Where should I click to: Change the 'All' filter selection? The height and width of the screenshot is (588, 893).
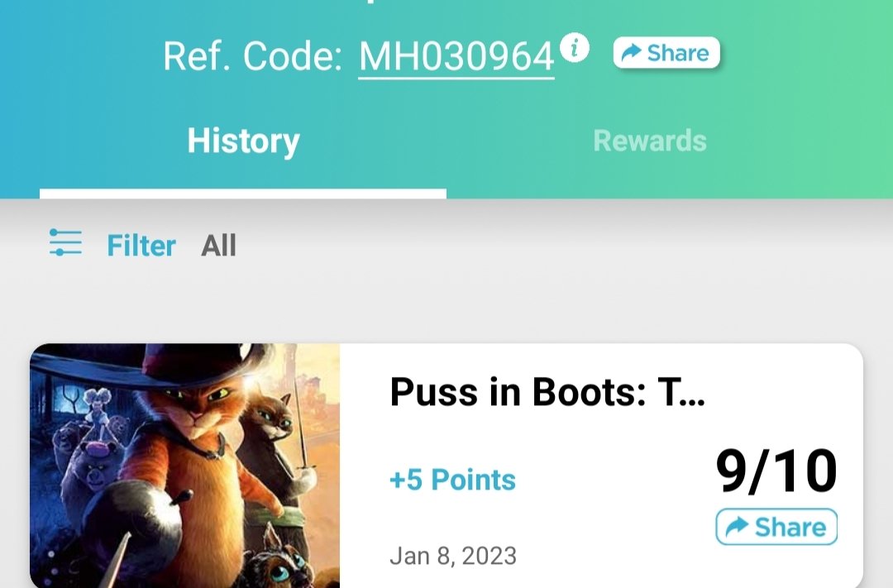click(x=218, y=246)
